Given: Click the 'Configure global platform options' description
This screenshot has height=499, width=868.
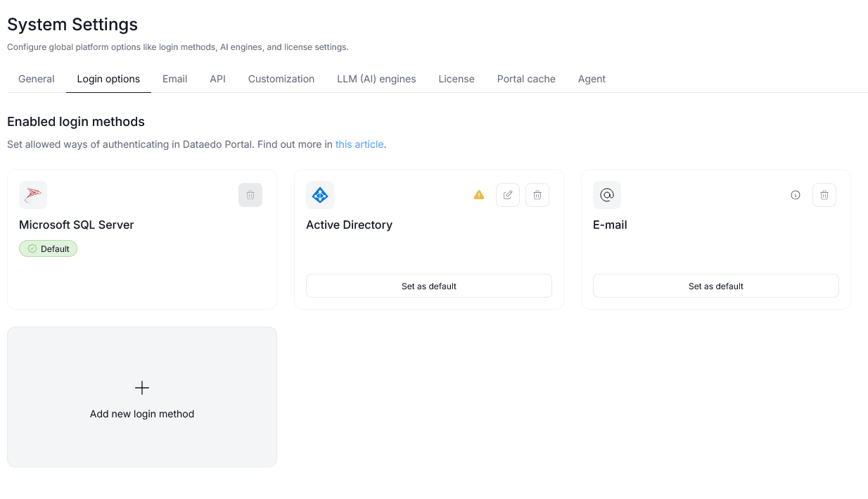Looking at the screenshot, I should [178, 47].
